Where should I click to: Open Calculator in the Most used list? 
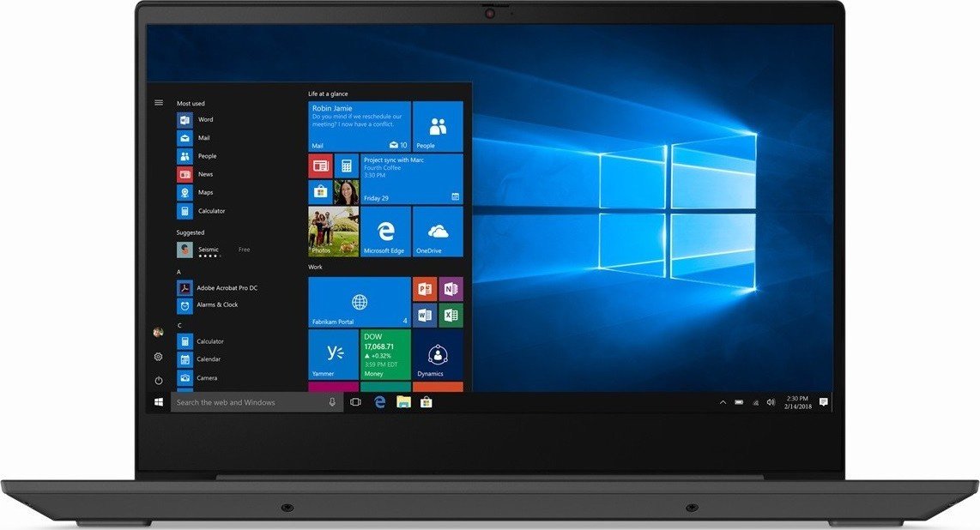point(202,211)
